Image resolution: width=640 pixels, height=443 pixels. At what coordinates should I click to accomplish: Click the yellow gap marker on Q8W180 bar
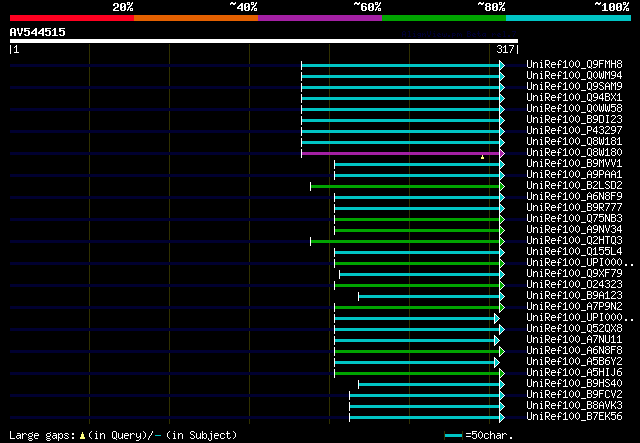click(x=482, y=157)
